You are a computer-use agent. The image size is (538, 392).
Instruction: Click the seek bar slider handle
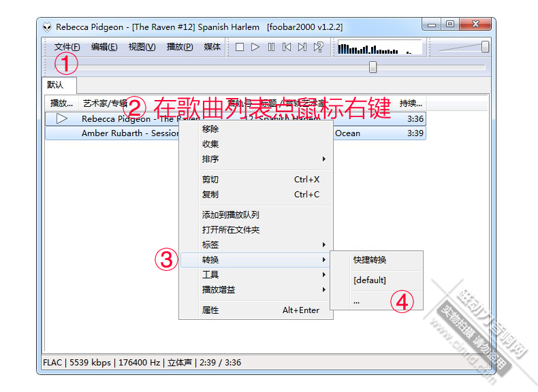click(x=373, y=67)
